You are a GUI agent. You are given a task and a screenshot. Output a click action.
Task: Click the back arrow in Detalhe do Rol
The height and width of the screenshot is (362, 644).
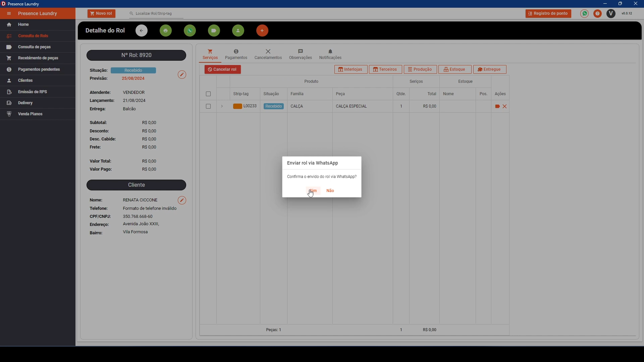[142, 31]
